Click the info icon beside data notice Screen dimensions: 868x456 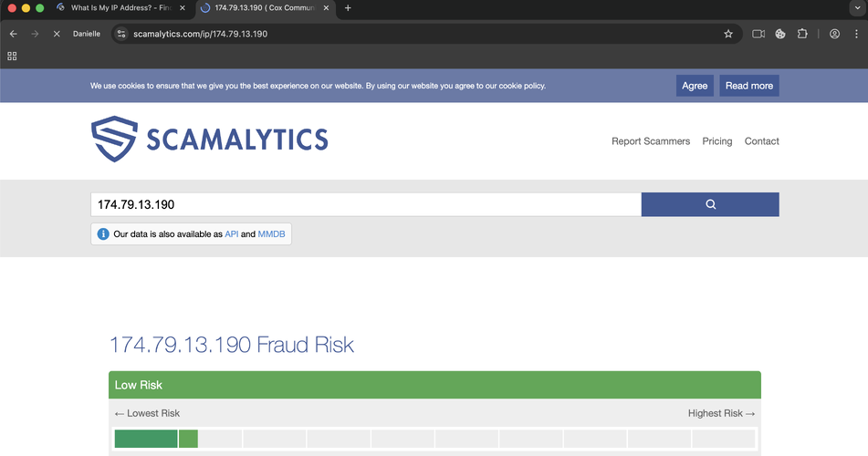coord(103,234)
